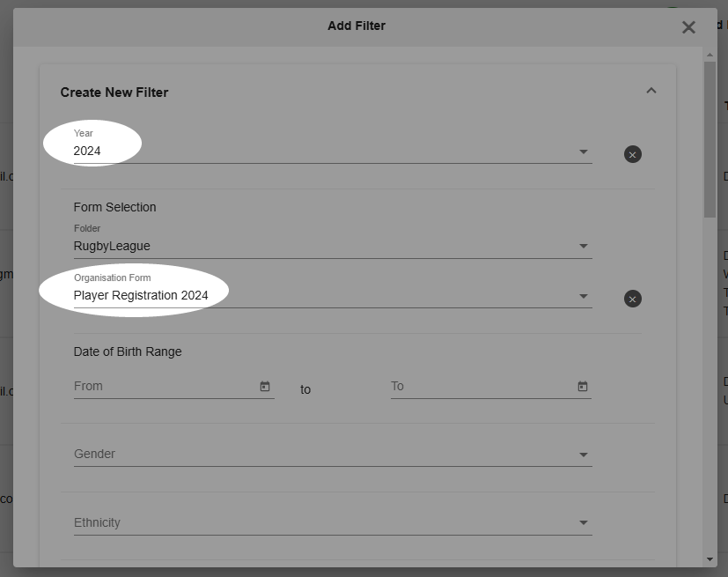728x577 pixels.
Task: Click the Date of Birth Range heading
Action: click(x=128, y=351)
